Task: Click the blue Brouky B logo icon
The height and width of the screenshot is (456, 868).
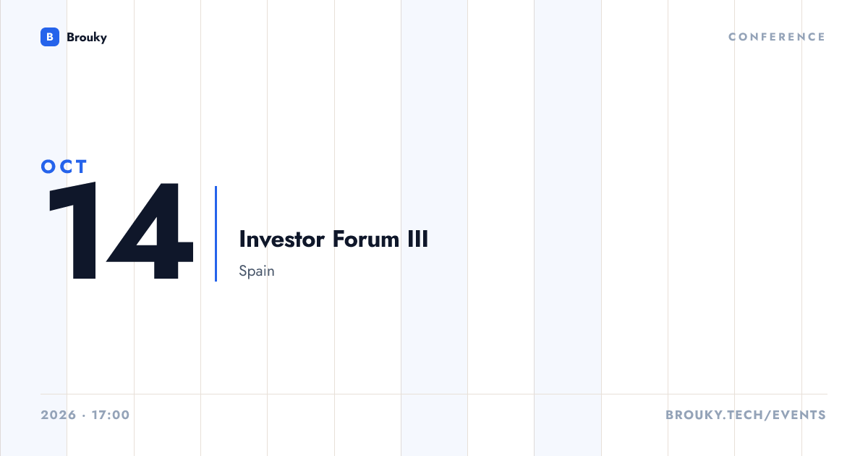Action: tap(49, 37)
